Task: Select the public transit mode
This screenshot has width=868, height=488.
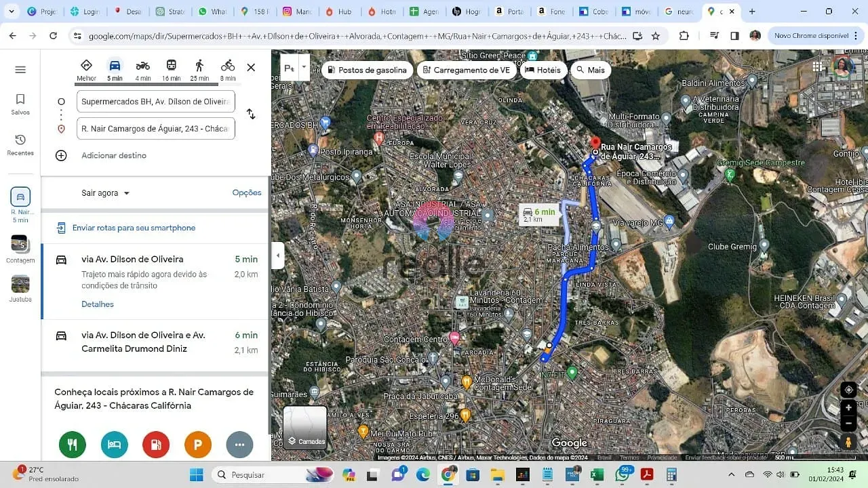Action: pos(172,70)
